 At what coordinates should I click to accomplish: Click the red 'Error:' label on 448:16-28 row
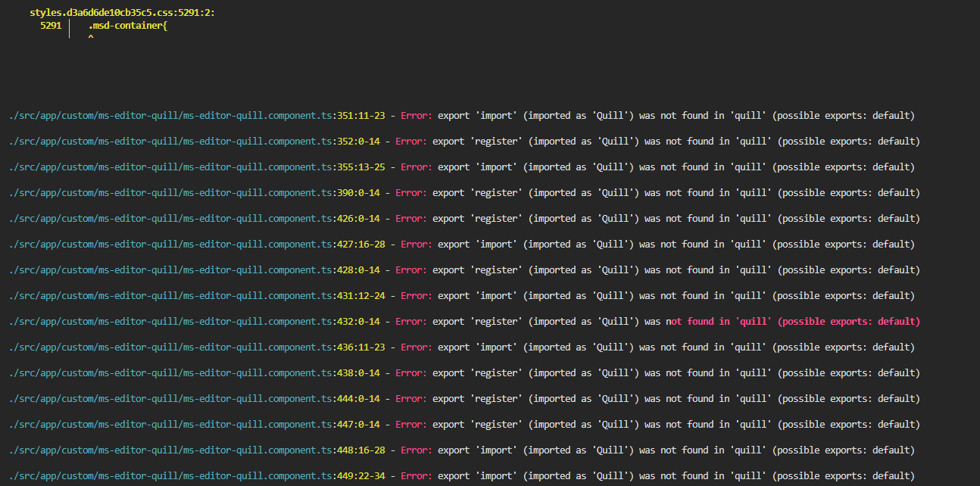[417, 450]
